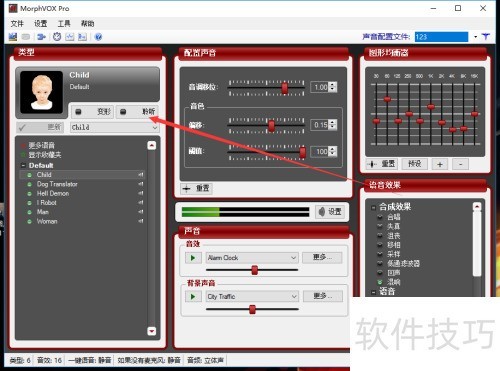Click the green icon next to 显示收藏夹
The image size is (500, 371).
tap(23, 155)
